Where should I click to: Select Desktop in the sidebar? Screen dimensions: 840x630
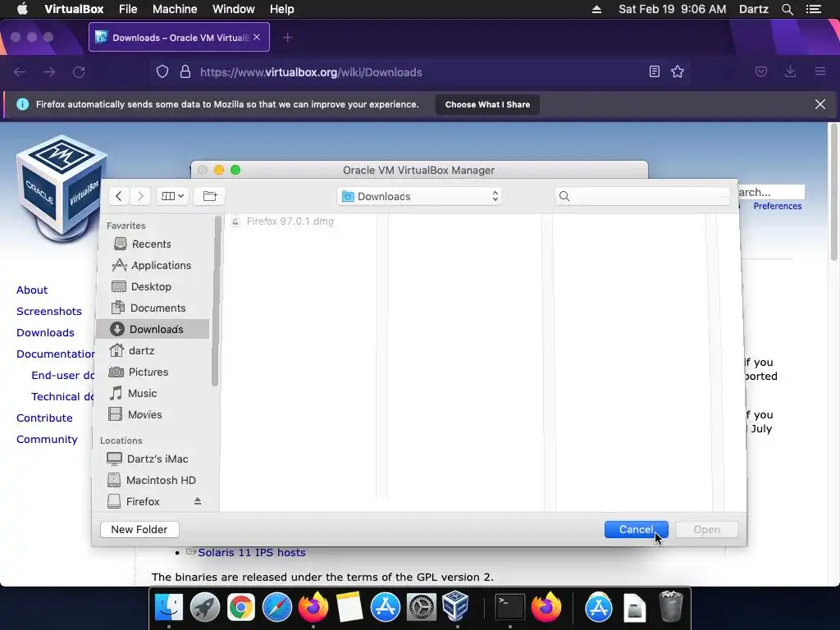click(x=152, y=286)
